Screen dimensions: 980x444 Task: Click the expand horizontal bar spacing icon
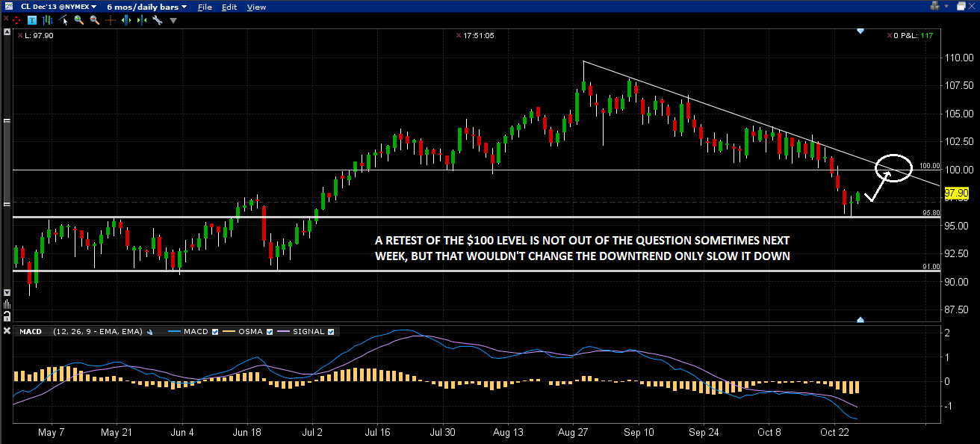click(x=126, y=20)
